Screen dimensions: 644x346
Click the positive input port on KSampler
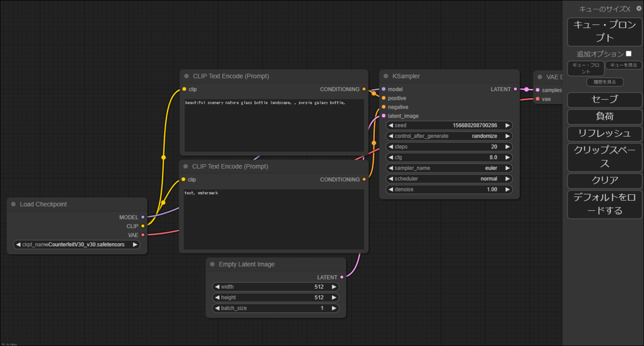point(383,98)
